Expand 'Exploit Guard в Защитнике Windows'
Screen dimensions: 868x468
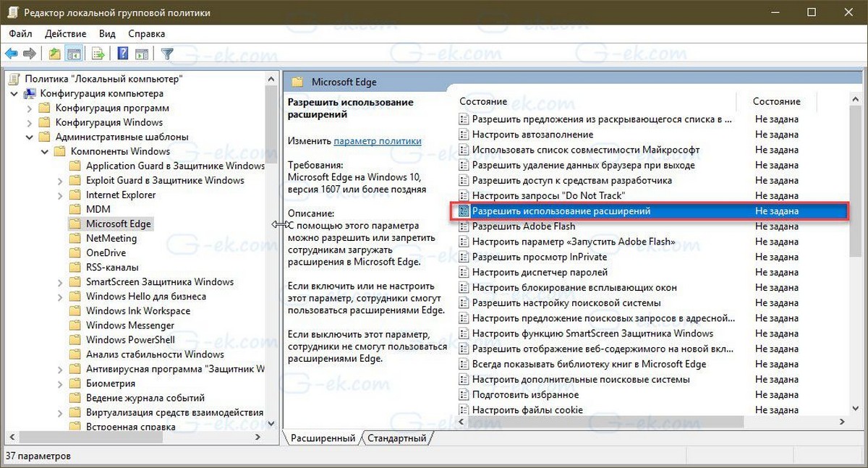[x=60, y=180]
